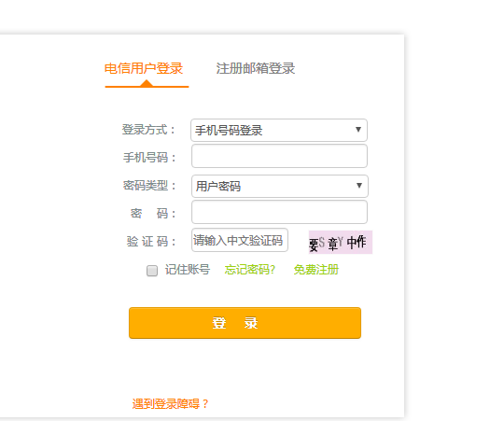Open the 密码类型 dropdown
The image size is (504, 421).
pyautogui.click(x=280, y=186)
